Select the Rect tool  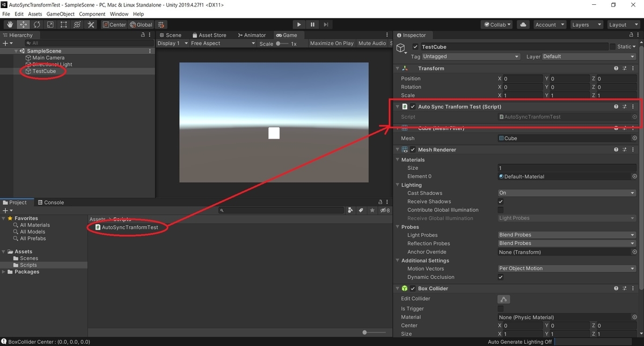[64, 25]
